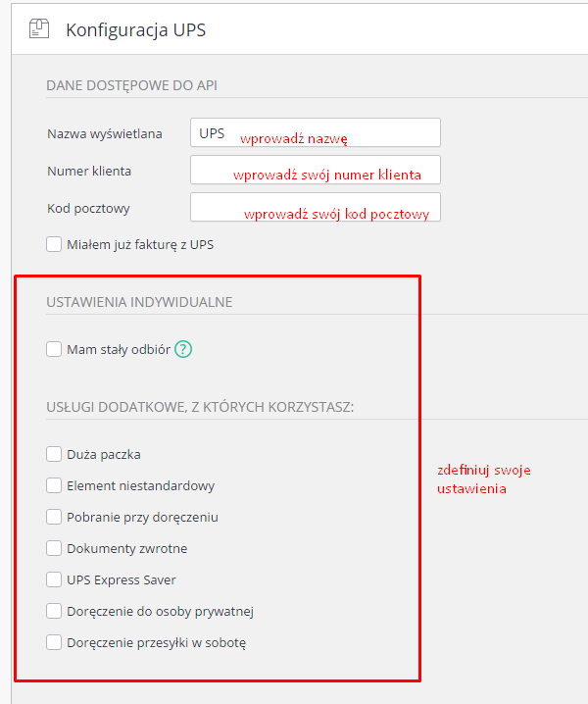Click the Numer klienta field label
Screen dimensions: 588x704
coord(89,171)
